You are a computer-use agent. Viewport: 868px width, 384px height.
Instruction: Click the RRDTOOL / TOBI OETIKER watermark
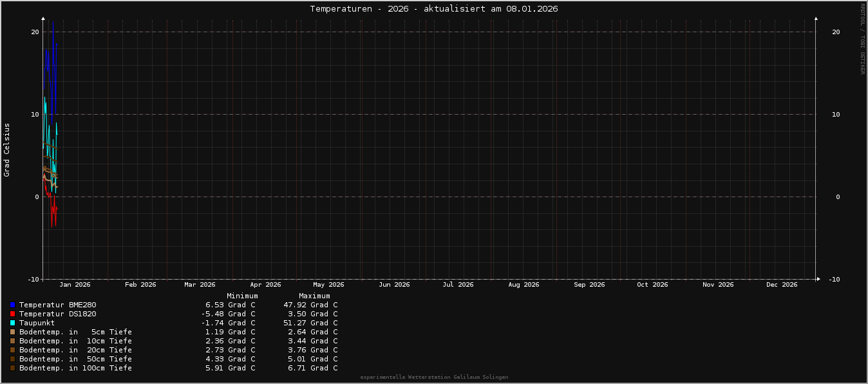862,39
